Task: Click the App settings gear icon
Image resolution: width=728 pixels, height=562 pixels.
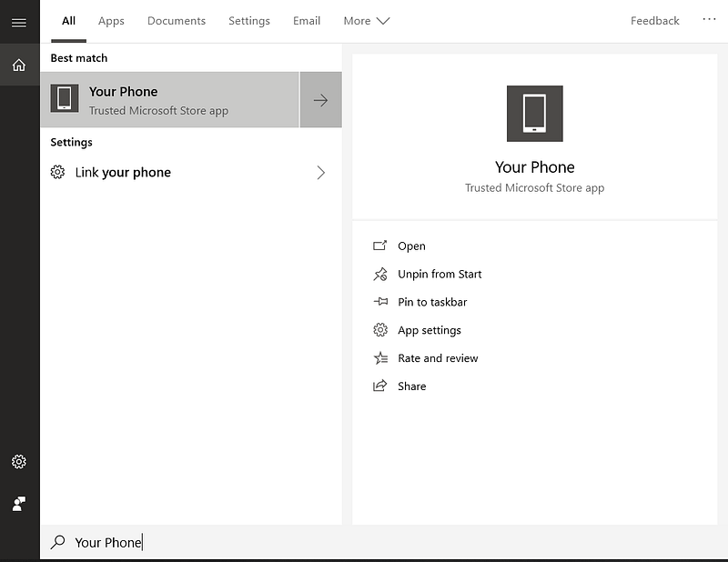Action: click(x=380, y=330)
